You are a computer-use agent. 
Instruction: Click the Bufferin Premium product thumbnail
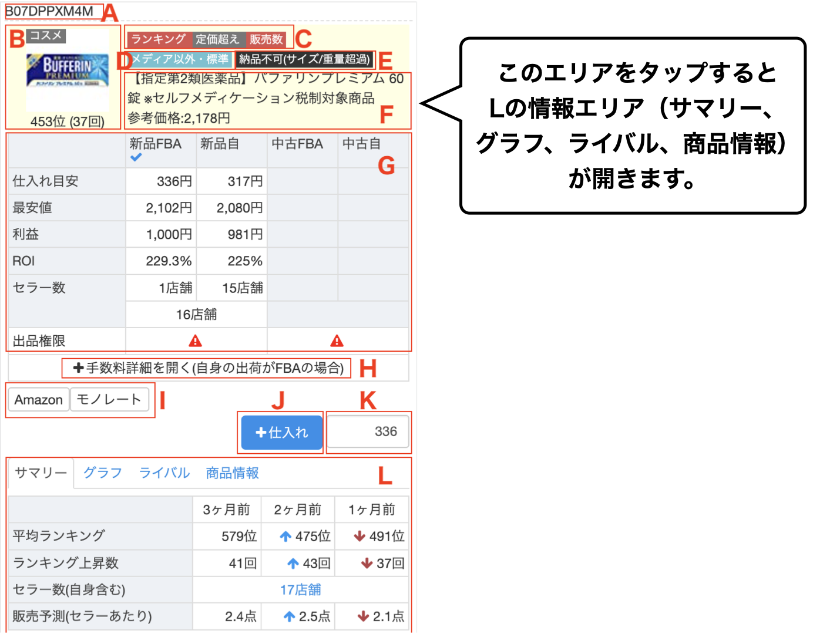[68, 70]
